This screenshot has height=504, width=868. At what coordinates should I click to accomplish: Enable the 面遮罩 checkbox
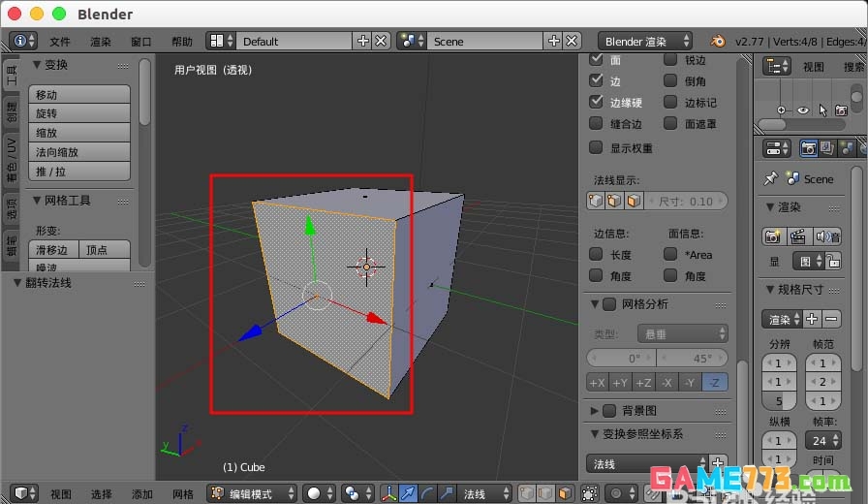pos(670,123)
